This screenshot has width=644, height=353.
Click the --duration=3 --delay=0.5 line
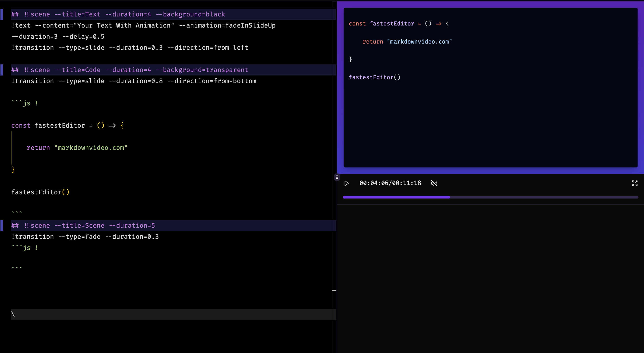(58, 37)
